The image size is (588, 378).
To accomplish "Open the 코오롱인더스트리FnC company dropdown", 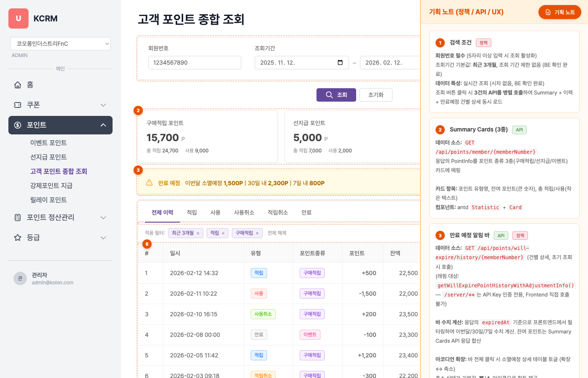I will coord(60,44).
